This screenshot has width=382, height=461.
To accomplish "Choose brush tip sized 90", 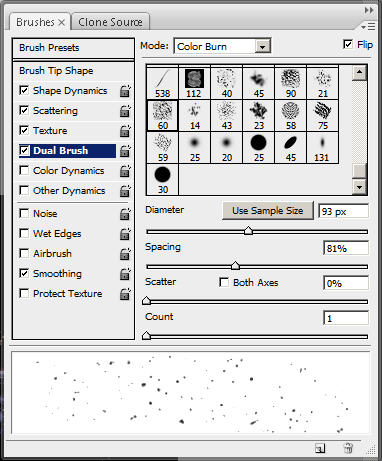I will coord(290,83).
